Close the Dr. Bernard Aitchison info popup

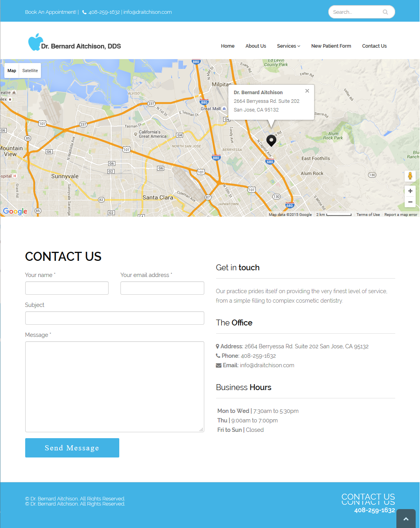click(x=307, y=91)
